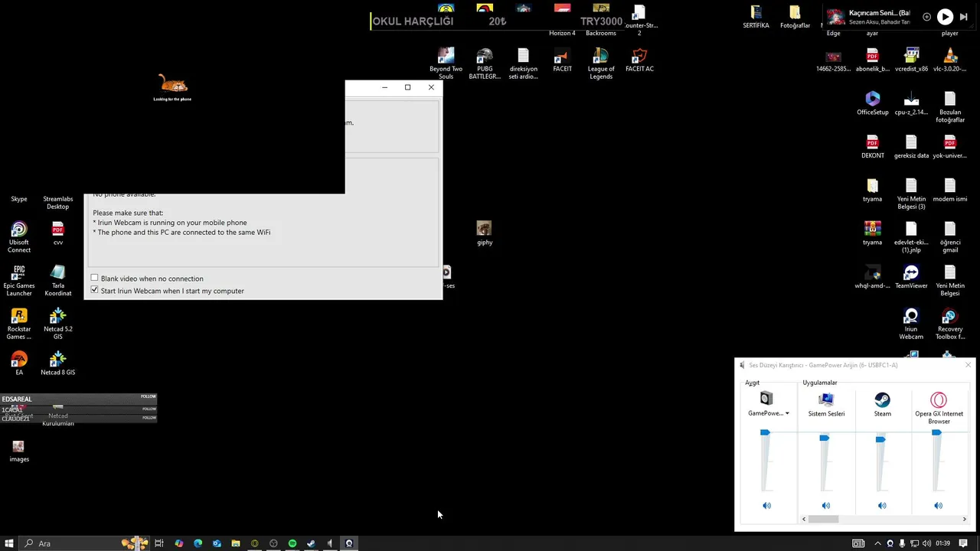Viewport: 980px width, 551px height.
Task: Open the giphy file on desktop
Action: pyautogui.click(x=484, y=234)
